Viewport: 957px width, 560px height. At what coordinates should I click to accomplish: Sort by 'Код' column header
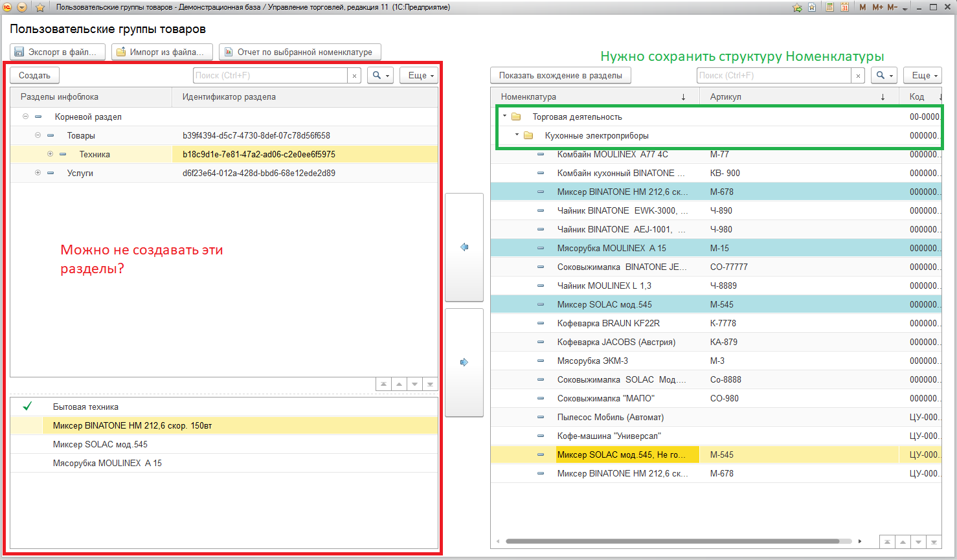(x=921, y=97)
